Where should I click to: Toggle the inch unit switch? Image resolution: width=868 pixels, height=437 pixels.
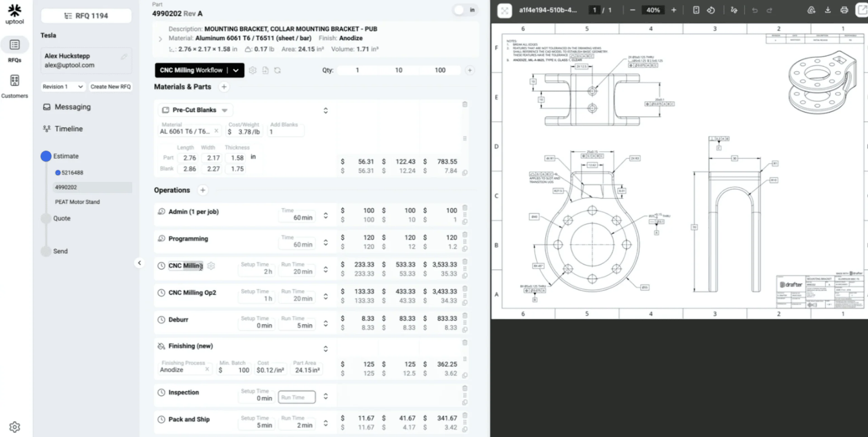pyautogui.click(x=465, y=10)
